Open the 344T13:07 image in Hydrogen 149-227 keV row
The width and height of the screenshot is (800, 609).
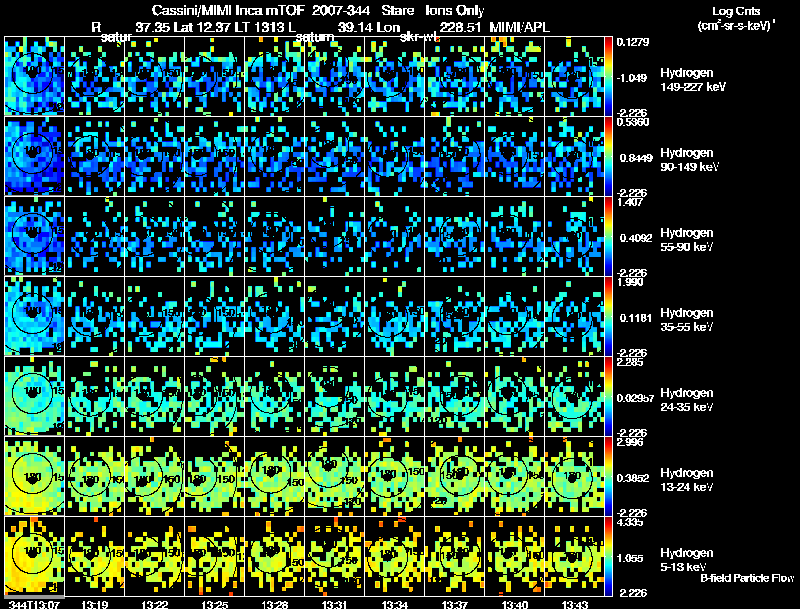pos(34,76)
